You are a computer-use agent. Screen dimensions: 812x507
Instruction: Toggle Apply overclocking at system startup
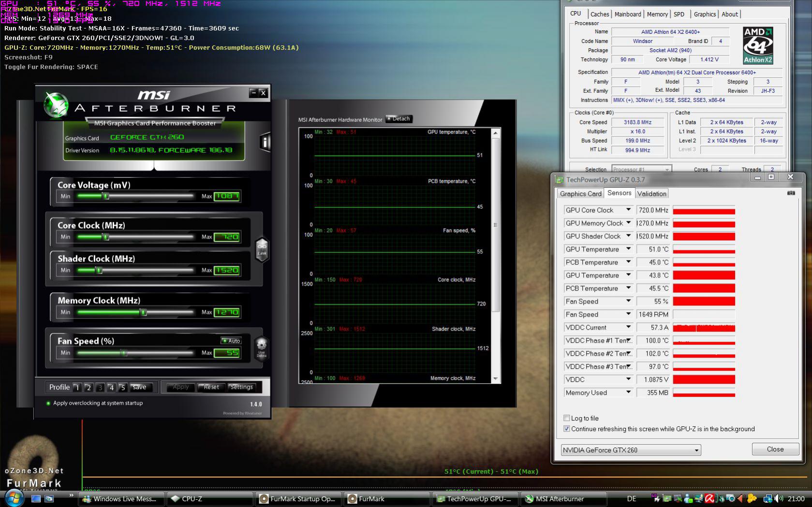48,403
